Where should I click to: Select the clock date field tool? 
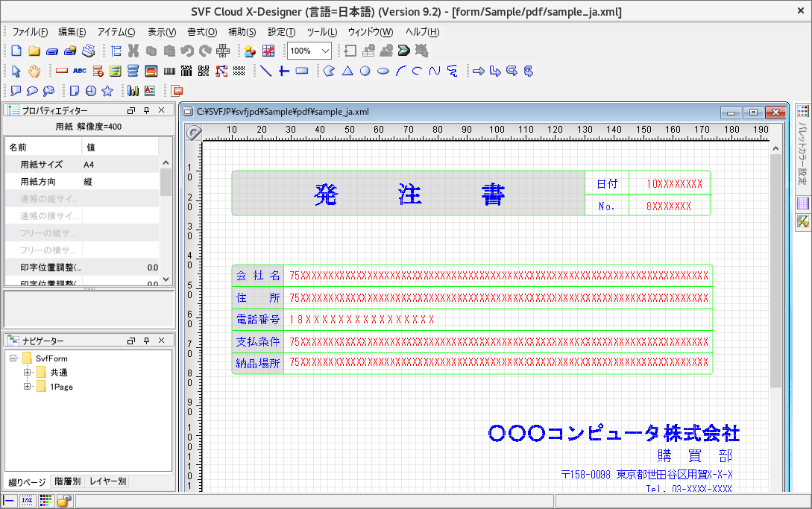(x=90, y=90)
